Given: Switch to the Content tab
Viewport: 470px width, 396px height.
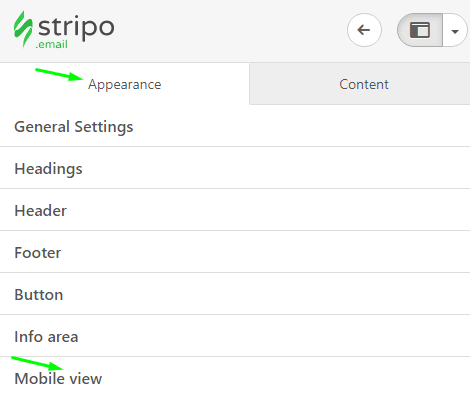Looking at the screenshot, I should click(x=364, y=84).
